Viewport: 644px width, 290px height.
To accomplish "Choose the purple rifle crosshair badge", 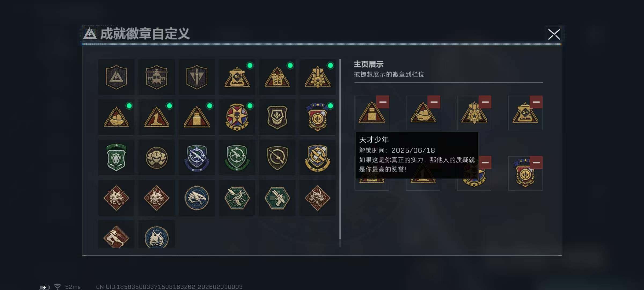I will tap(197, 158).
